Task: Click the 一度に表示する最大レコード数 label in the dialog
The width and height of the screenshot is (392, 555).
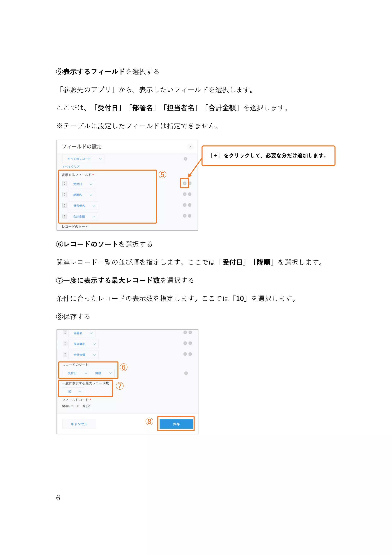Action: (x=85, y=383)
